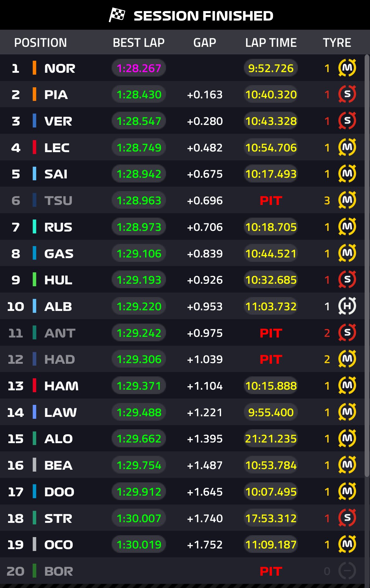Sort by the LAP TIME column header
Screen dimensions: 370x588
(x=271, y=43)
